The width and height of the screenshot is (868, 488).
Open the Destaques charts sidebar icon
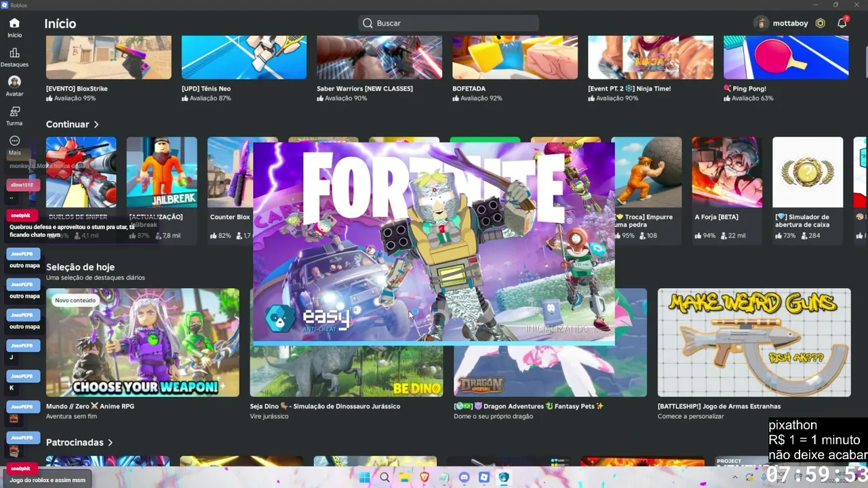(x=14, y=53)
